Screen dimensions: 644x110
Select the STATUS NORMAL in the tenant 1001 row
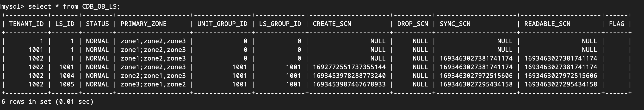97,50
